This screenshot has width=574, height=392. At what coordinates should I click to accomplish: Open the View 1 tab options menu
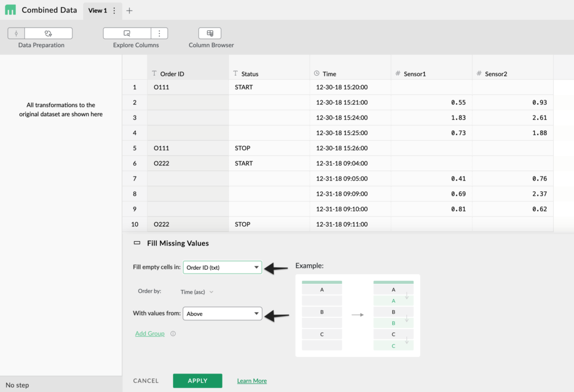(x=114, y=11)
